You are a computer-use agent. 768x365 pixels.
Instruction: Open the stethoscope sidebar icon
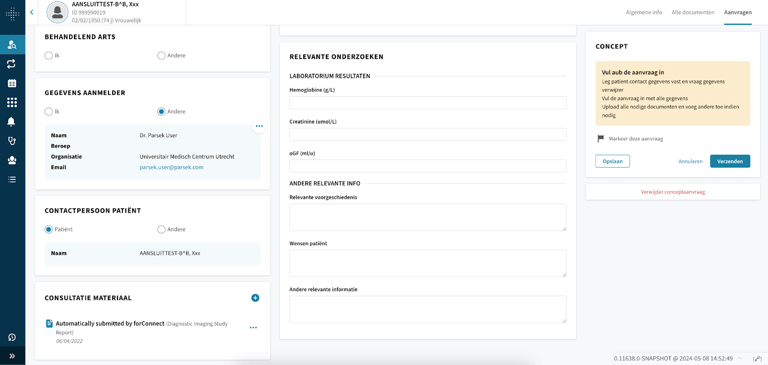click(x=12, y=141)
